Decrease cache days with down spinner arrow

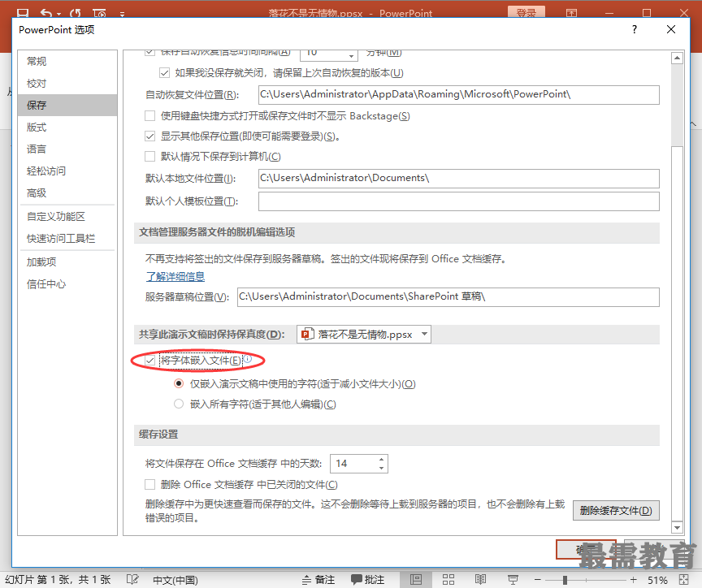381,468
